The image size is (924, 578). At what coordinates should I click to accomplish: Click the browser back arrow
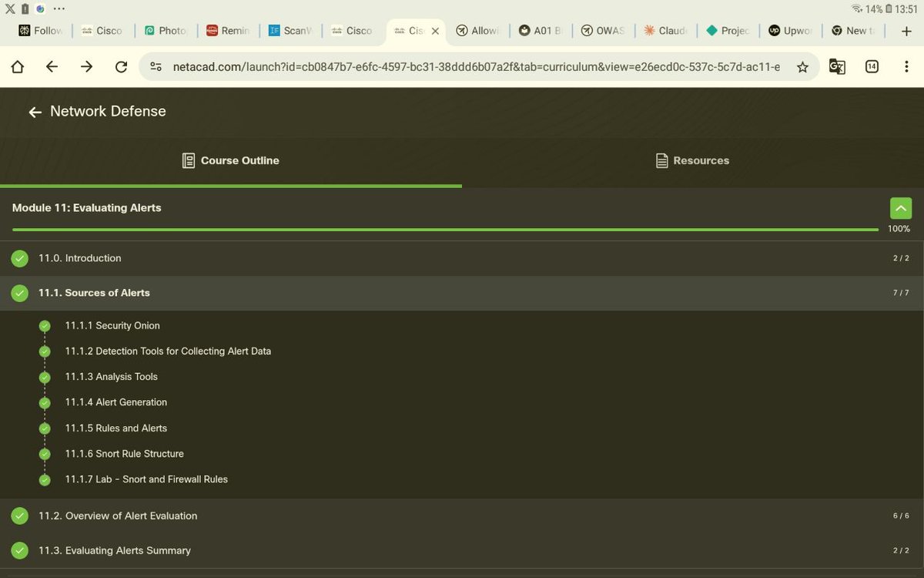[52, 67]
